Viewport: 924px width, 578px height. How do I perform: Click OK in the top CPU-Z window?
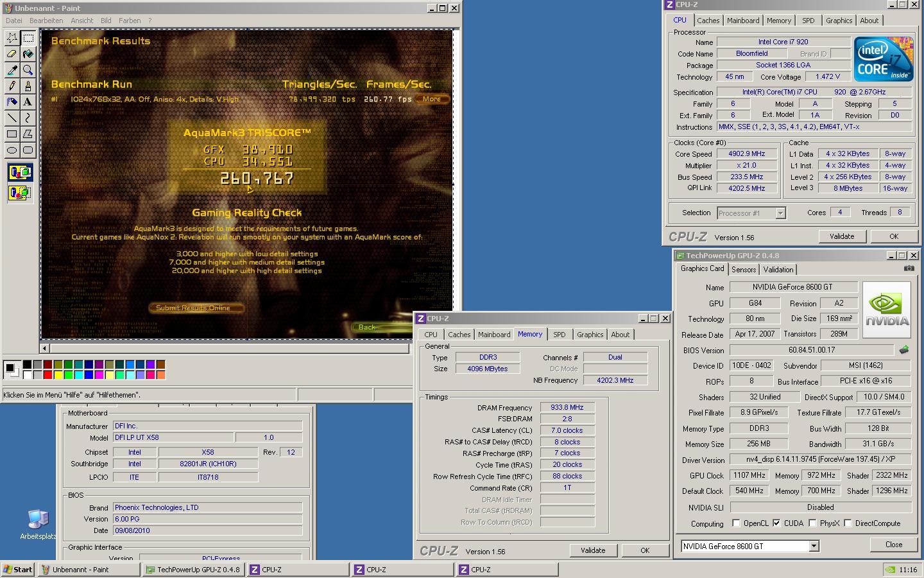pos(894,236)
